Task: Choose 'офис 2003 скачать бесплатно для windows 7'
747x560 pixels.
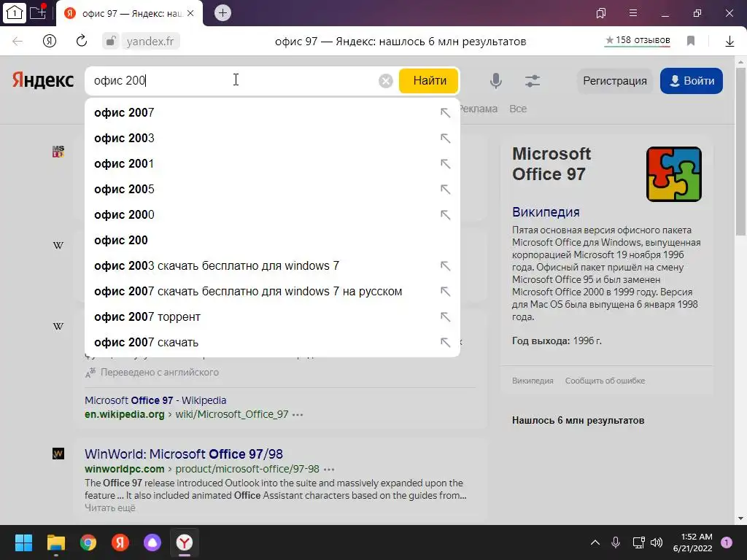Action: coord(273,265)
